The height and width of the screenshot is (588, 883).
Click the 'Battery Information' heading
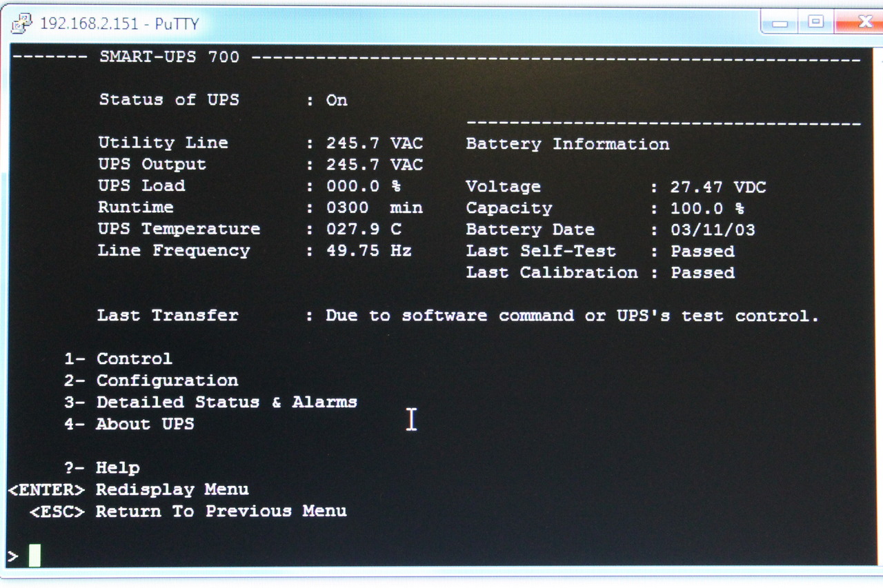568,144
